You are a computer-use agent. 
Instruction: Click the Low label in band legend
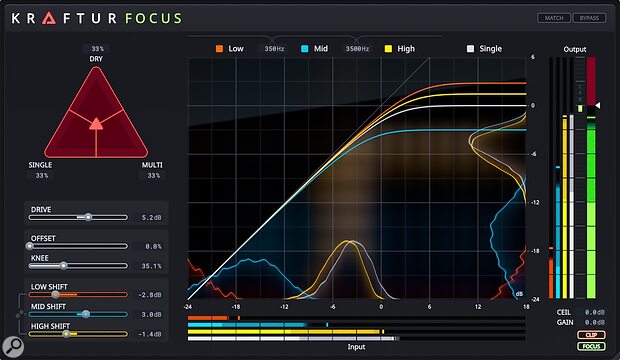click(236, 49)
